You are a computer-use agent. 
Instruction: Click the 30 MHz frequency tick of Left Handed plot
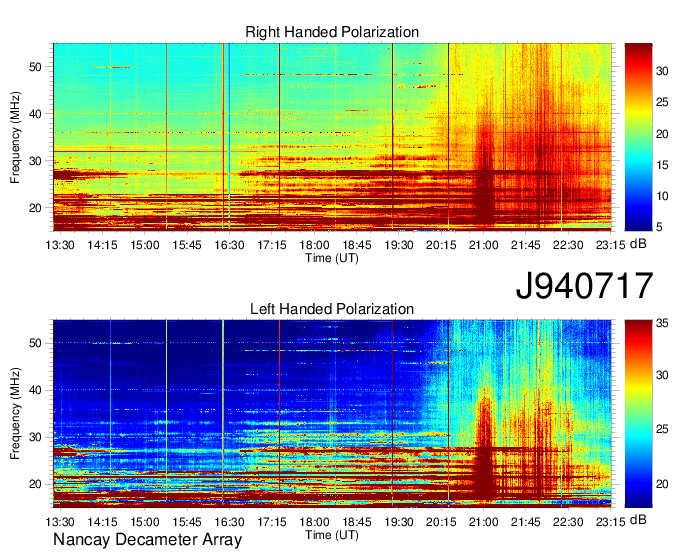pos(35,438)
